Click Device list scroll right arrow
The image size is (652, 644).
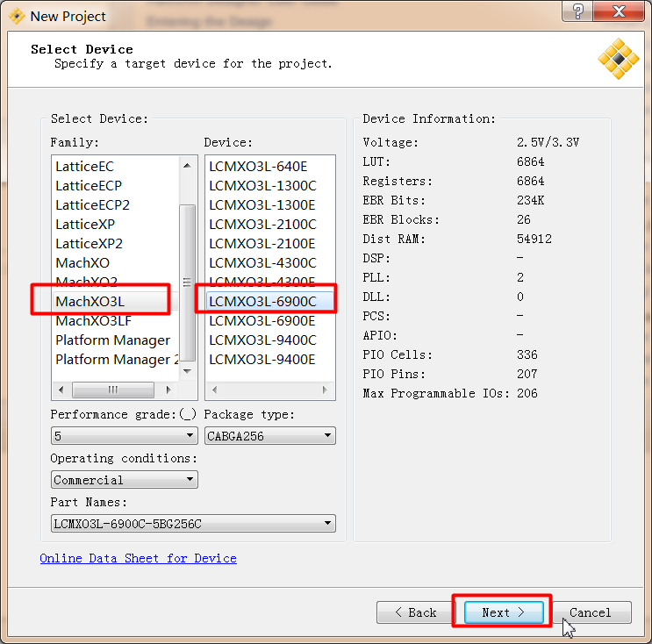[x=325, y=390]
